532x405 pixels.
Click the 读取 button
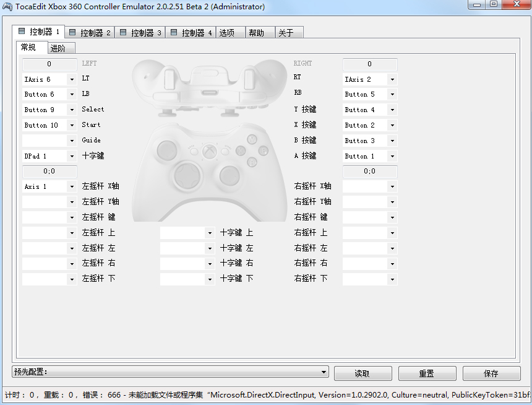click(x=363, y=373)
